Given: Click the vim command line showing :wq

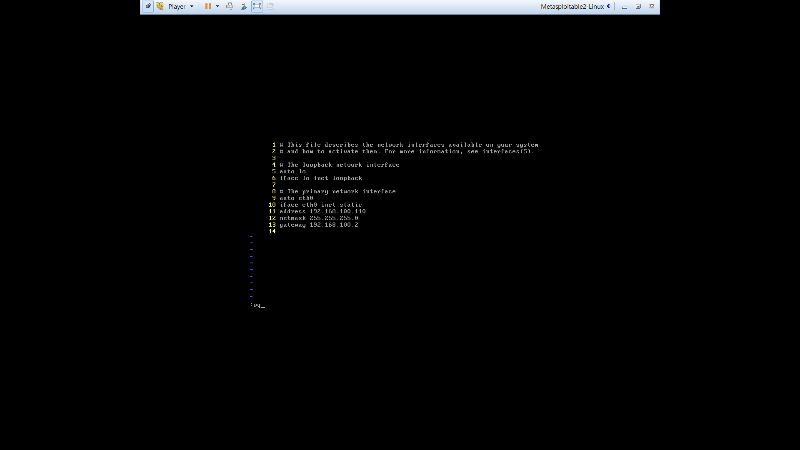Looking at the screenshot, I should tap(258, 305).
